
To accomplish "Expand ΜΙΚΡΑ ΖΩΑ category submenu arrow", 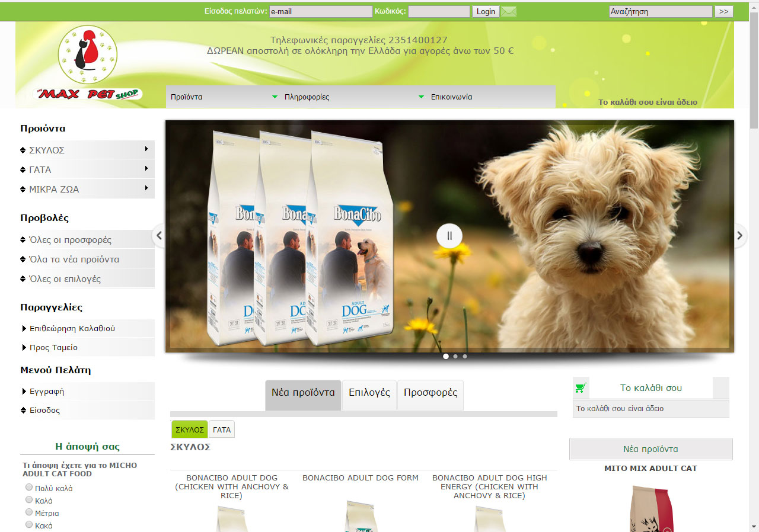I will pyautogui.click(x=146, y=188).
